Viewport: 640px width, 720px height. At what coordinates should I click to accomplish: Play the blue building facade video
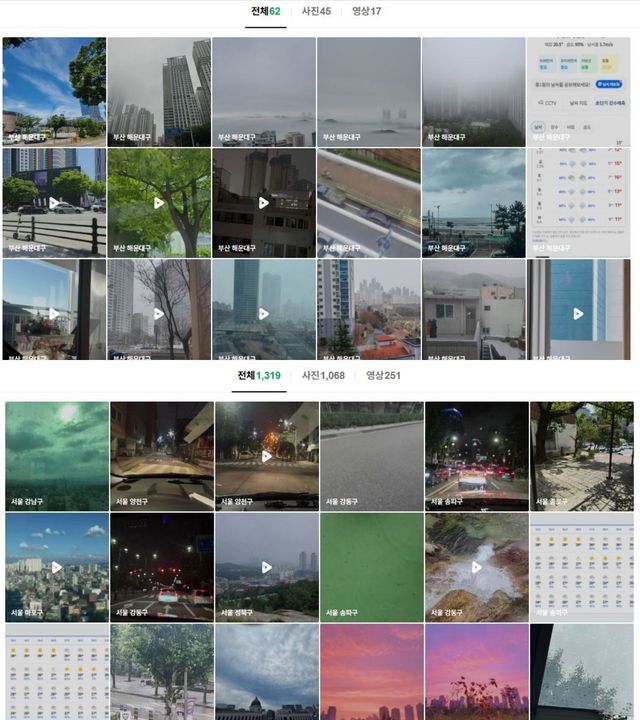pyautogui.click(x=578, y=313)
